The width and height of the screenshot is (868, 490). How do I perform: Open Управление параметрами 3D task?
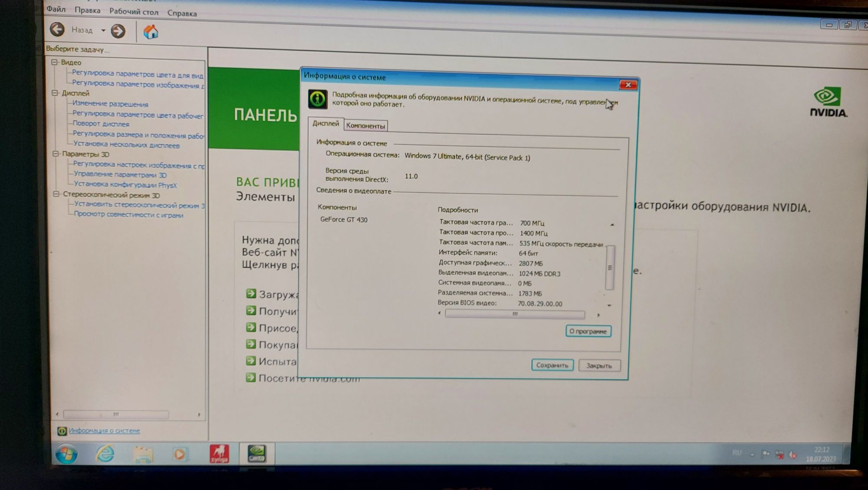coord(120,175)
